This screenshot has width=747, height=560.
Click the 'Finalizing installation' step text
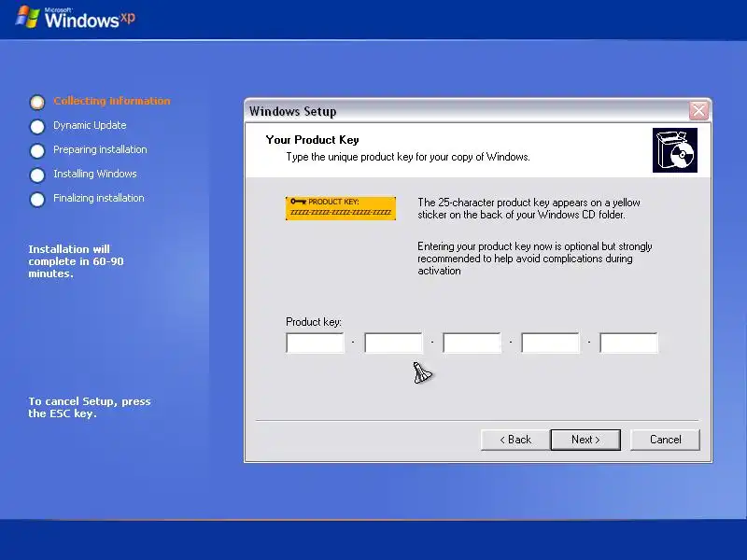click(x=99, y=198)
